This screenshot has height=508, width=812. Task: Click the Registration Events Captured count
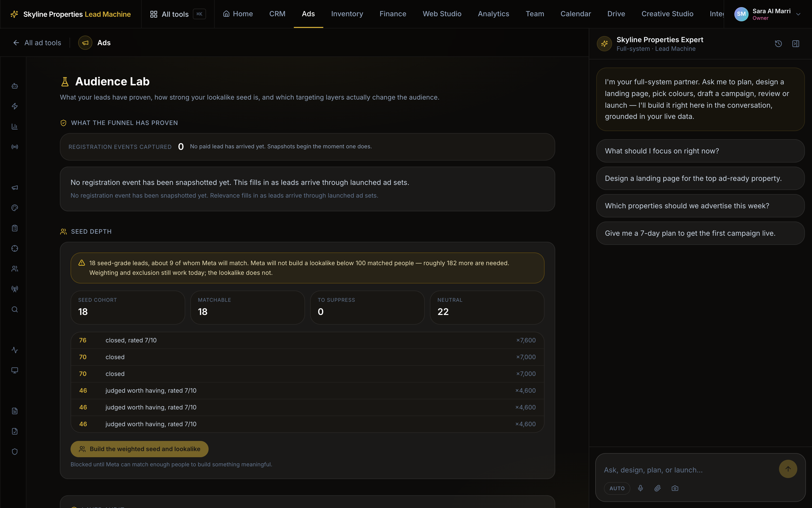coord(181,147)
